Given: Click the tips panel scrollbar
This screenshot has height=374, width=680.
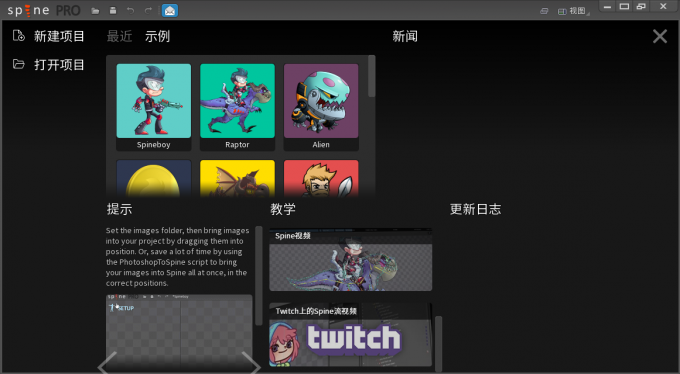Looking at the screenshot, I should coord(259,275).
